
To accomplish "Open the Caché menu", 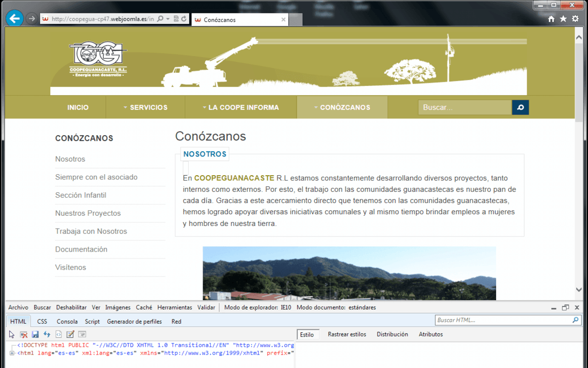I will [144, 308].
